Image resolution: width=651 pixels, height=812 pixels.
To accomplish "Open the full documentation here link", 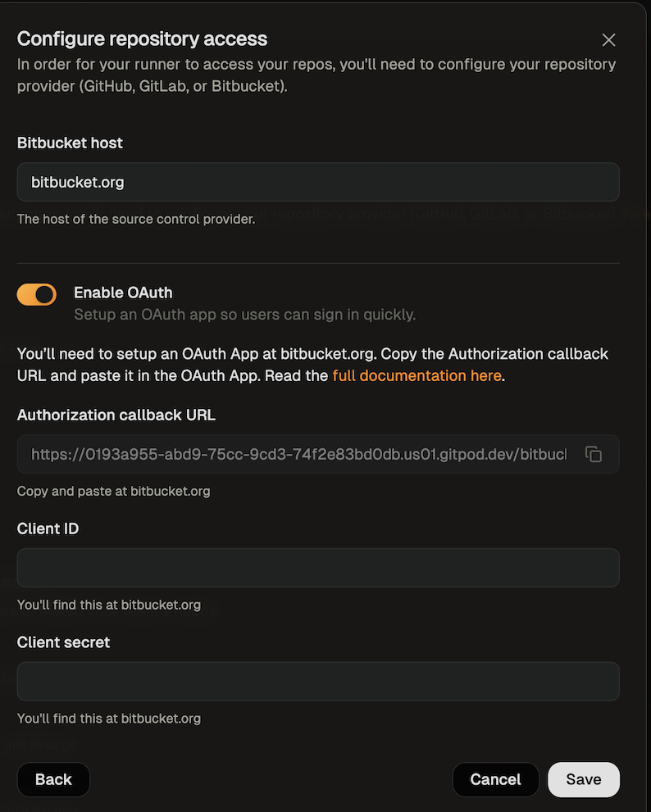I will [417, 375].
